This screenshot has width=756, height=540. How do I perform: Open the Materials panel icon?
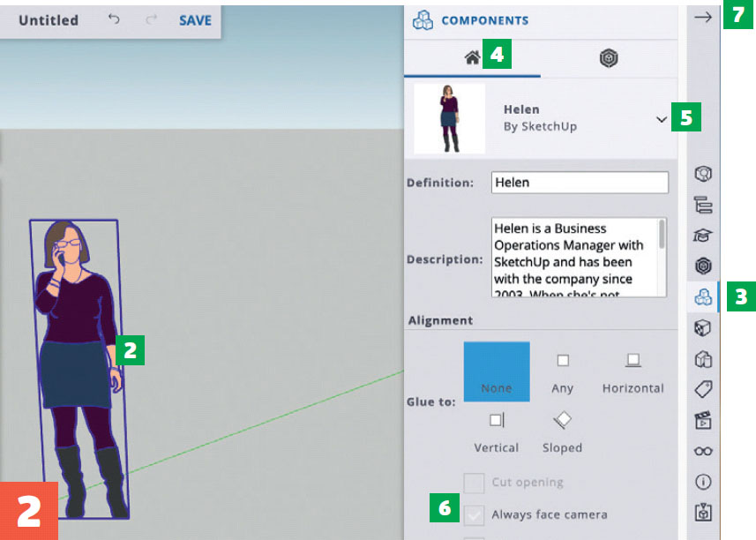point(703,266)
